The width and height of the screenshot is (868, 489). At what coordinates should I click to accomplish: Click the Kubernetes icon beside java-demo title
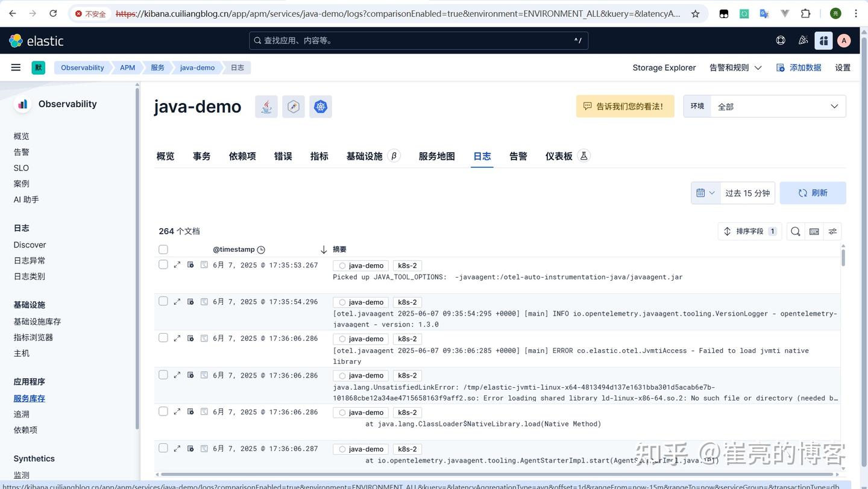coord(320,106)
